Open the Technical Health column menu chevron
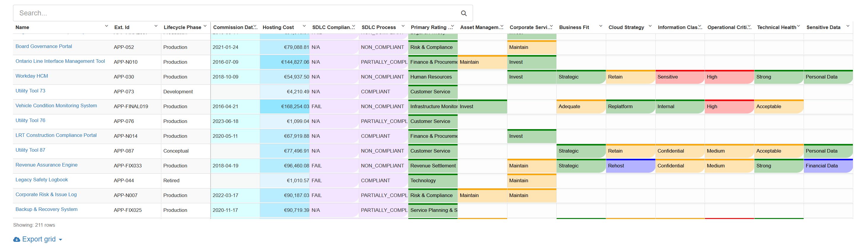The image size is (868, 248). (798, 26)
